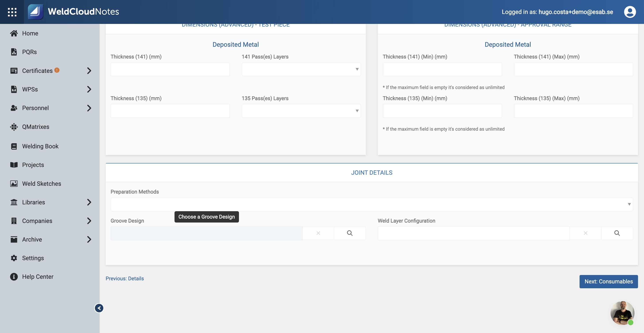Open PQRs menu item
This screenshot has height=333, width=644.
point(29,52)
